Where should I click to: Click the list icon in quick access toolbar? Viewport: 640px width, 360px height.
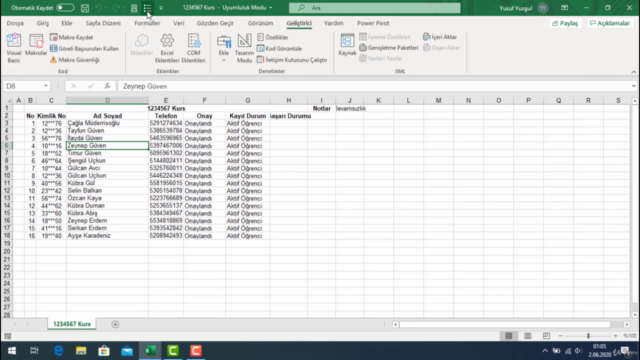(x=147, y=8)
